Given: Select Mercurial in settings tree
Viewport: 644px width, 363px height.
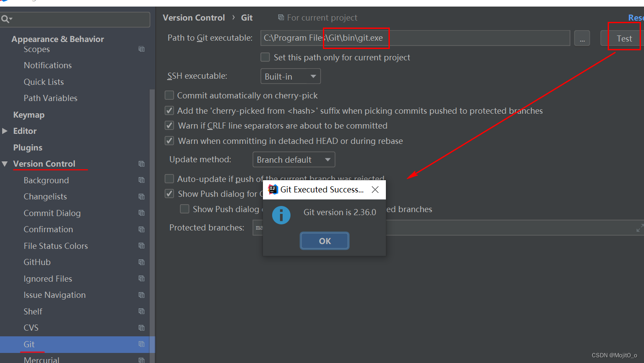Looking at the screenshot, I should (x=42, y=360).
